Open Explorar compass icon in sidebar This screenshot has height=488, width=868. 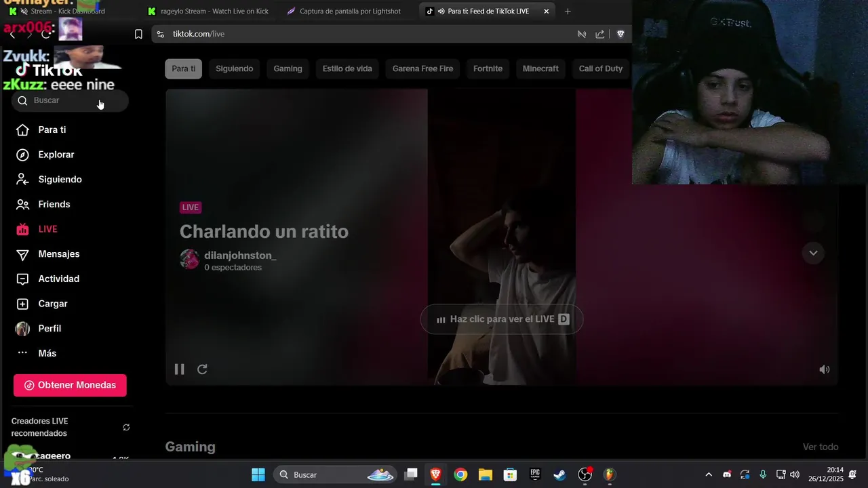[x=22, y=155]
